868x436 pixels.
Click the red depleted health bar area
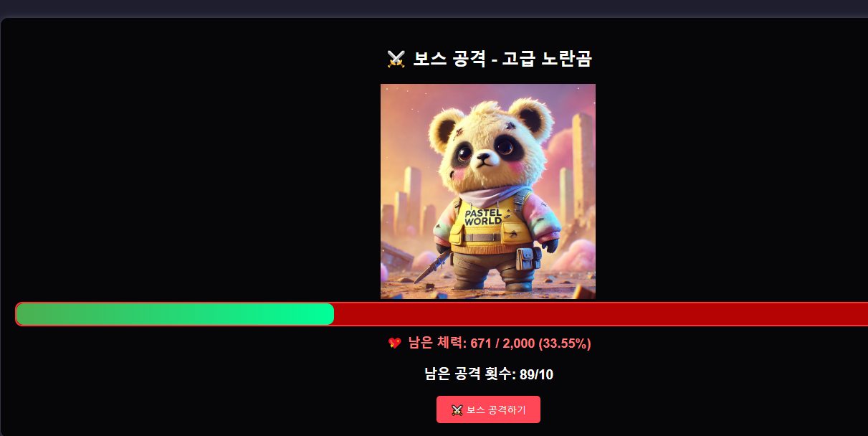point(601,314)
